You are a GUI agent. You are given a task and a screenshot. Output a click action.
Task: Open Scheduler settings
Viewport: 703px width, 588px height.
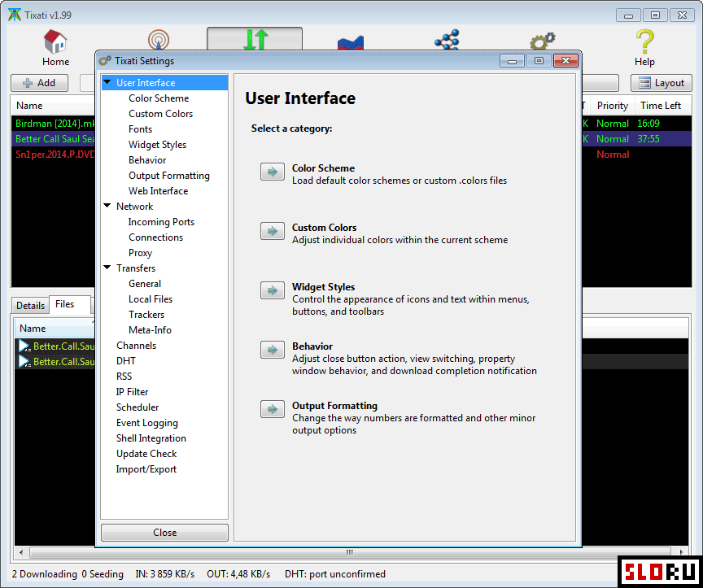tap(138, 407)
